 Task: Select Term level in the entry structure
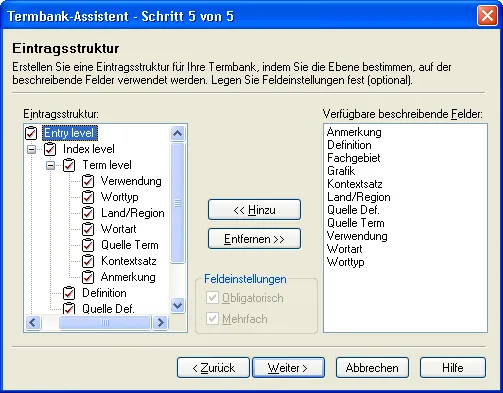[x=107, y=165]
